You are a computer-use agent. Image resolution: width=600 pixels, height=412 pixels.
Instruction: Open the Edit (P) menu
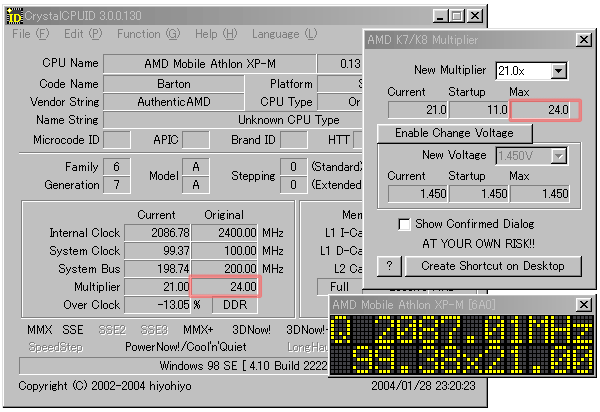click(x=83, y=34)
